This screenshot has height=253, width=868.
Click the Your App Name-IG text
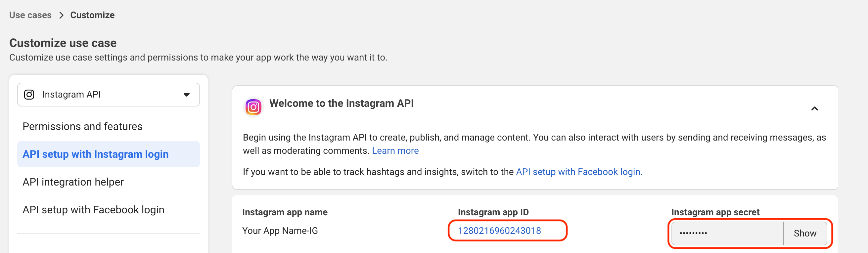[280, 231]
